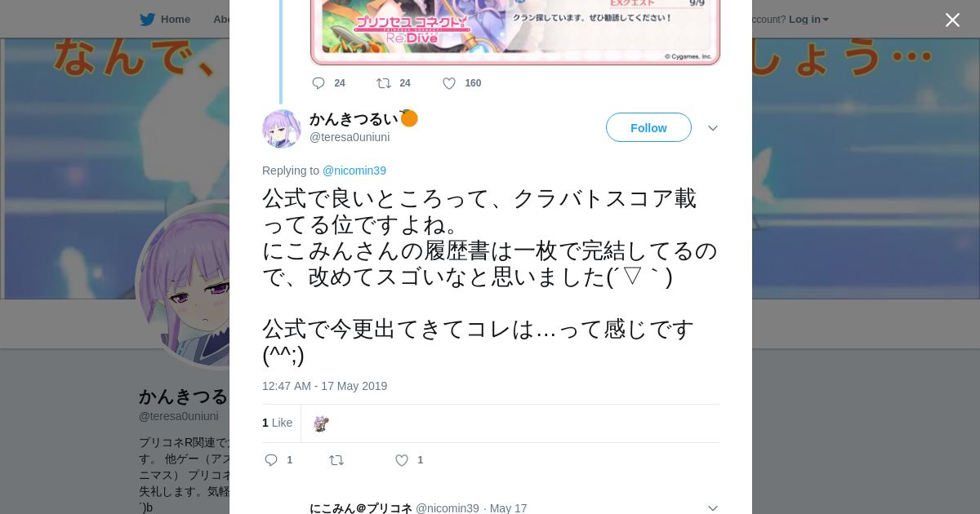Close the tweet overlay with X
The height and width of the screenshot is (514, 980).
952,20
